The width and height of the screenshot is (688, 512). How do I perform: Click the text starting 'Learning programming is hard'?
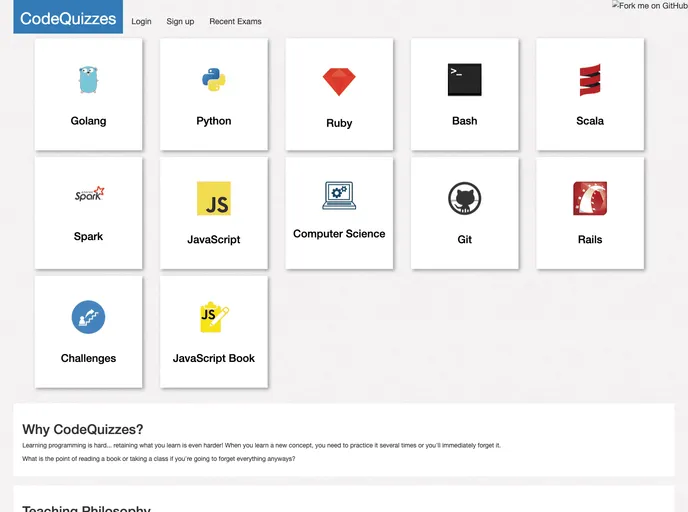click(261, 445)
